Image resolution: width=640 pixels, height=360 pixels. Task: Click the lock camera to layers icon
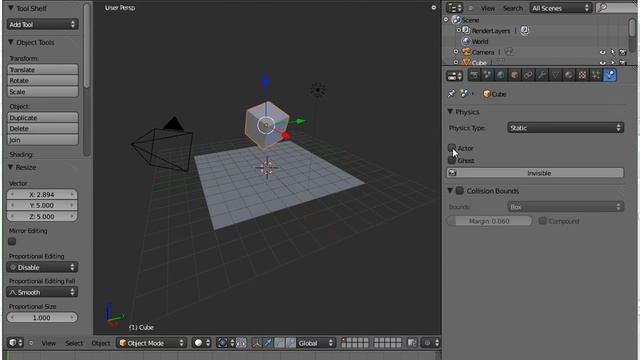(x=412, y=343)
